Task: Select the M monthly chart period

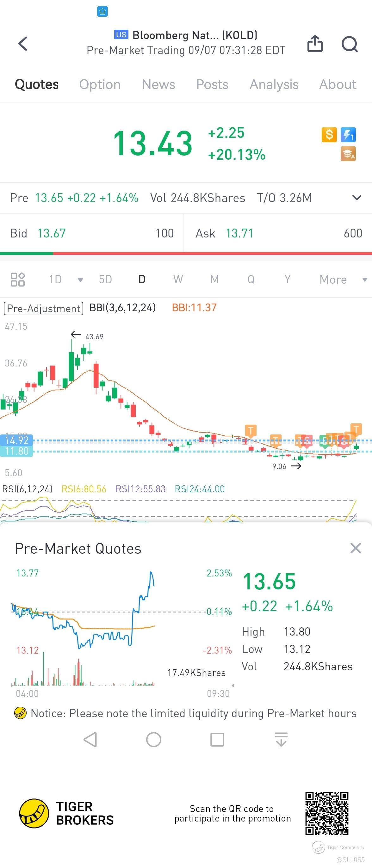Action: click(215, 279)
